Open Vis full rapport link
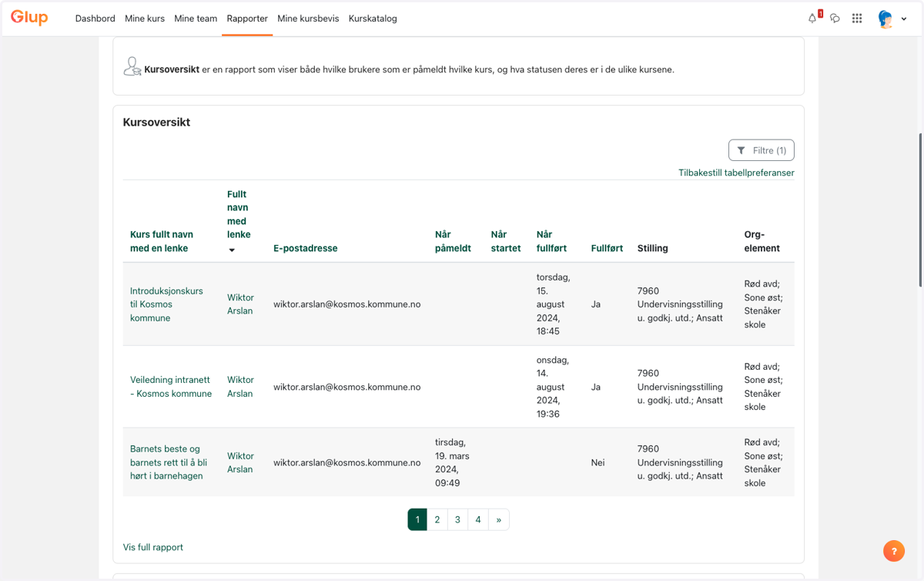Viewport: 924px width, 581px height. [x=153, y=547]
